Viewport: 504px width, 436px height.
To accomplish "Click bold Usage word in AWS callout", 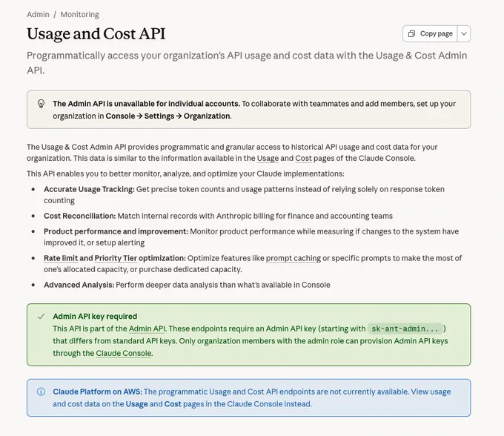I will pyautogui.click(x=136, y=404).
